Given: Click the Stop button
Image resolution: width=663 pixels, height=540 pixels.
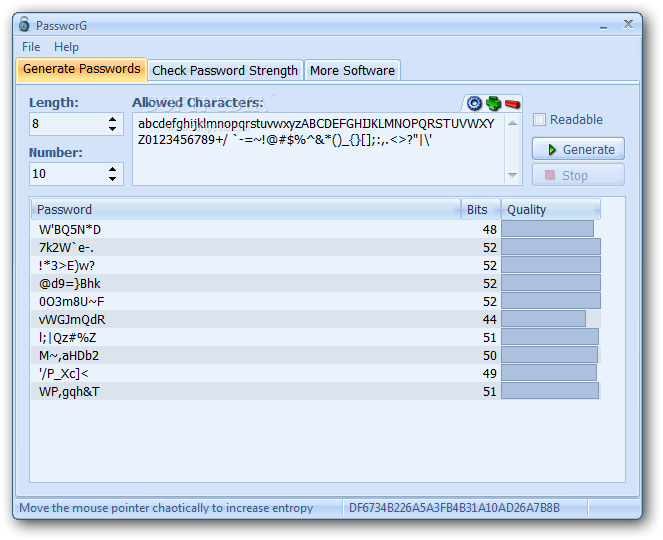Looking at the screenshot, I should 578,175.
